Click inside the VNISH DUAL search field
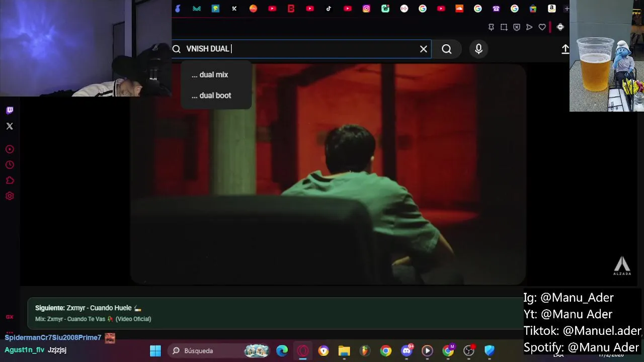This screenshot has width=644, height=362. coord(301,49)
